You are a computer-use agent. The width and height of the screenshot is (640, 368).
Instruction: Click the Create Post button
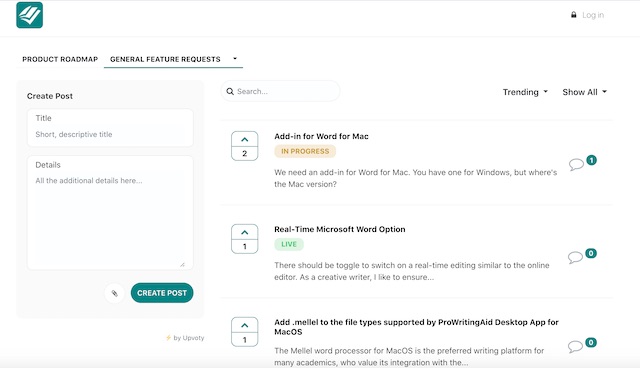coord(162,293)
